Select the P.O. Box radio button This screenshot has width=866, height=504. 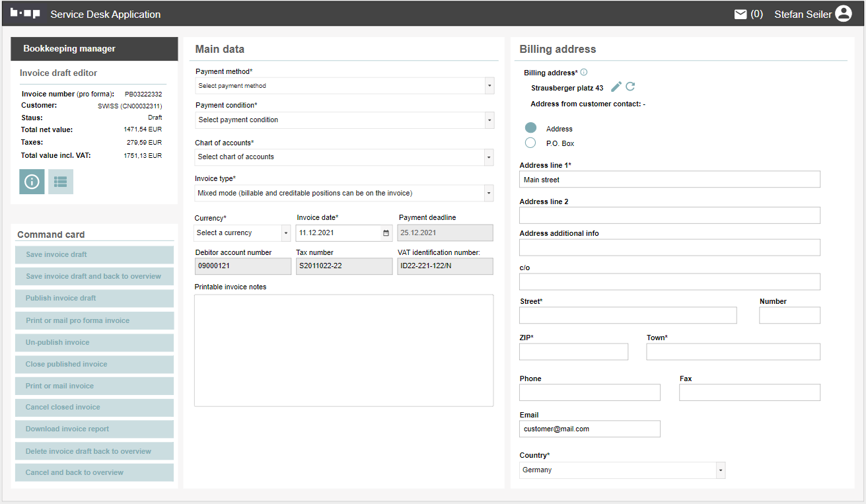point(530,143)
